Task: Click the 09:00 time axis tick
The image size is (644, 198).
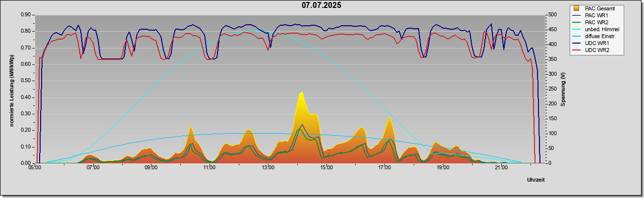Action: (x=152, y=168)
